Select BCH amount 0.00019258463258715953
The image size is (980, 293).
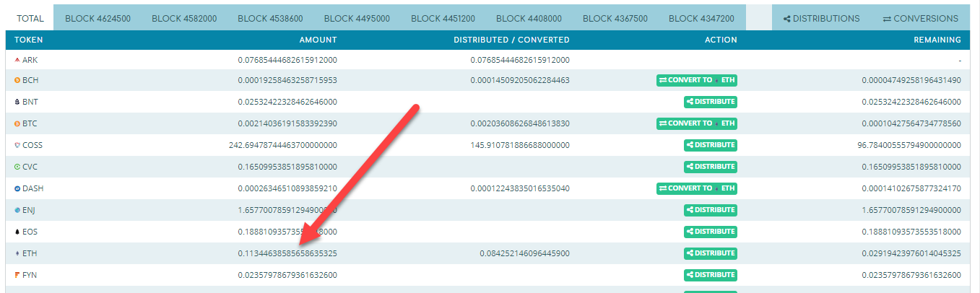point(287,81)
